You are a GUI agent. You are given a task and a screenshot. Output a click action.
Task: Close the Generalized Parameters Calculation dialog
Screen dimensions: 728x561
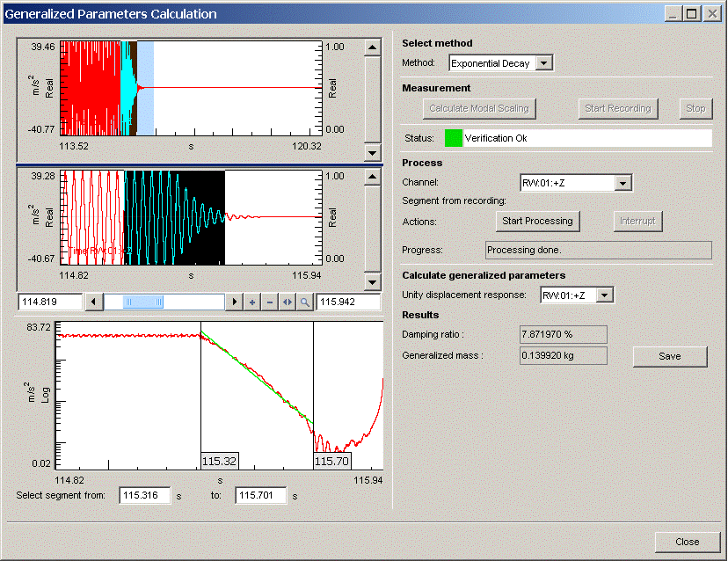tap(687, 542)
